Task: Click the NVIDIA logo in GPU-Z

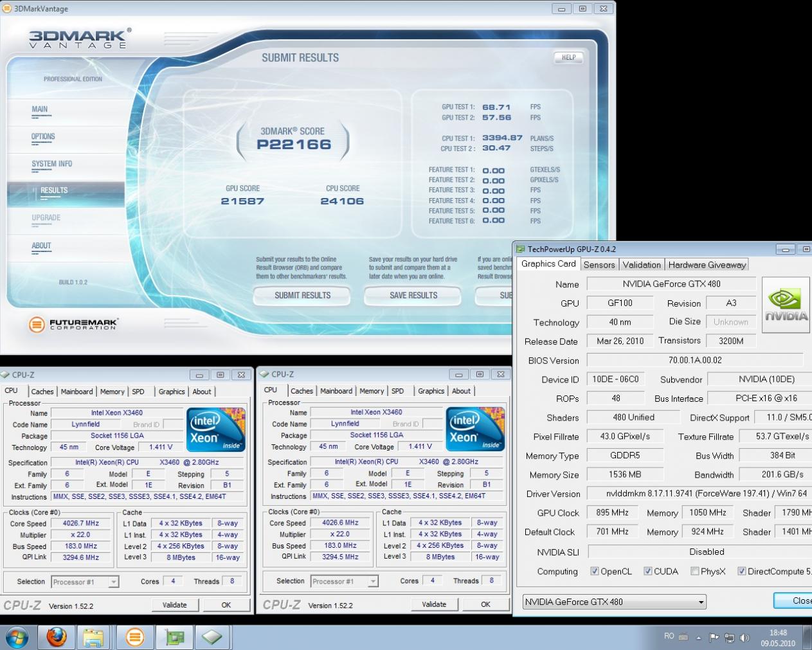Action: click(786, 305)
